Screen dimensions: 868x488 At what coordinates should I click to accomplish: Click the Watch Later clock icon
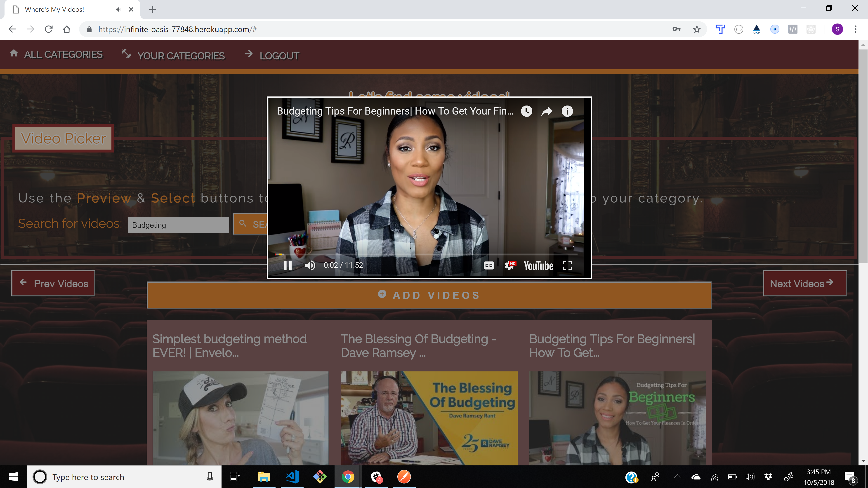click(x=526, y=111)
